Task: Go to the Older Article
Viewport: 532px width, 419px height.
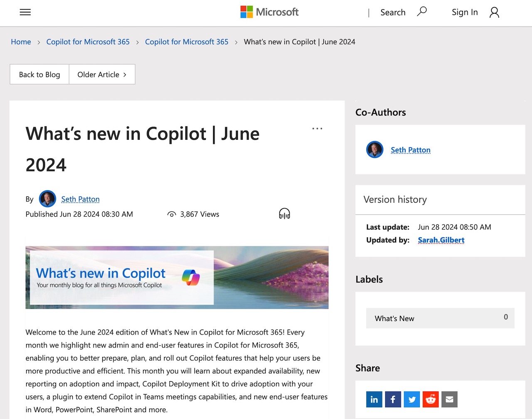Action: pyautogui.click(x=102, y=74)
